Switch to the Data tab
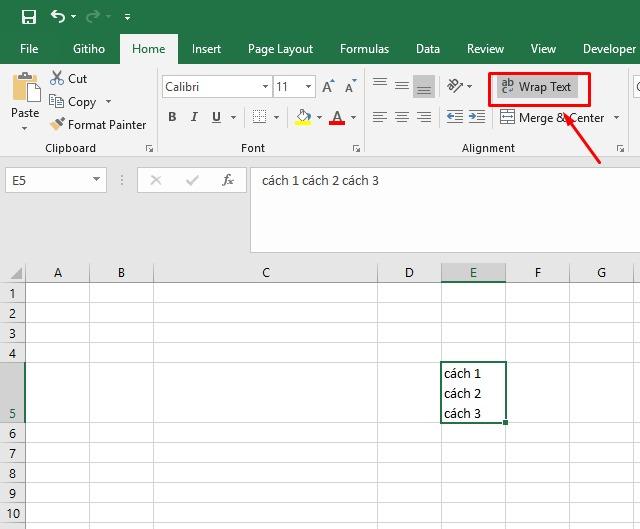 tap(428, 49)
